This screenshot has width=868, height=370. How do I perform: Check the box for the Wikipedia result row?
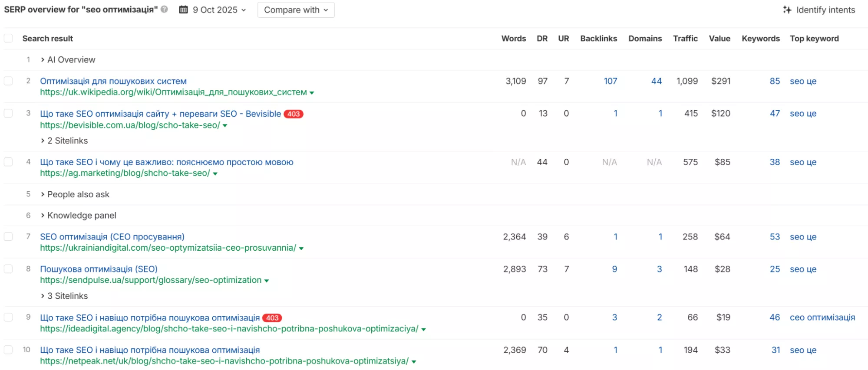(x=8, y=81)
